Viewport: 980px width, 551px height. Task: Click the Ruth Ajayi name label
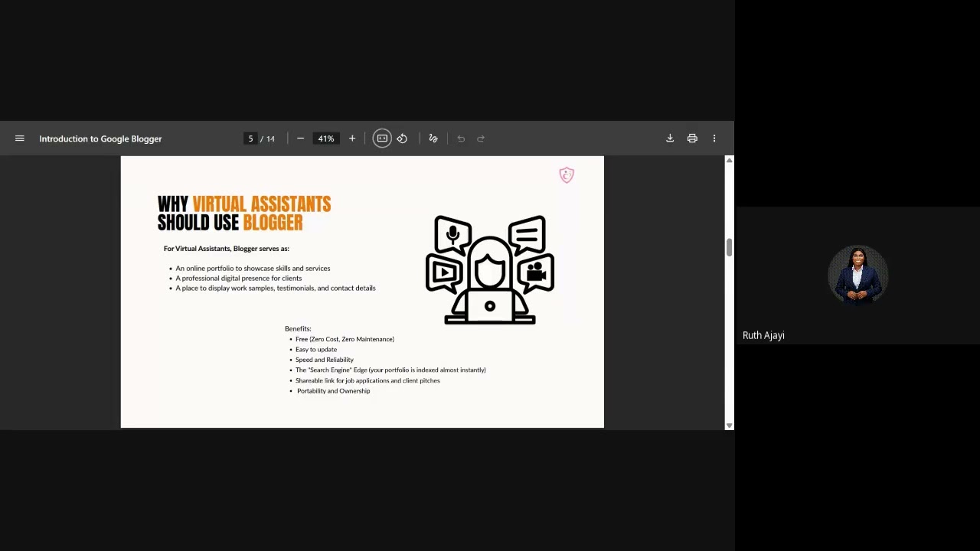pos(763,335)
